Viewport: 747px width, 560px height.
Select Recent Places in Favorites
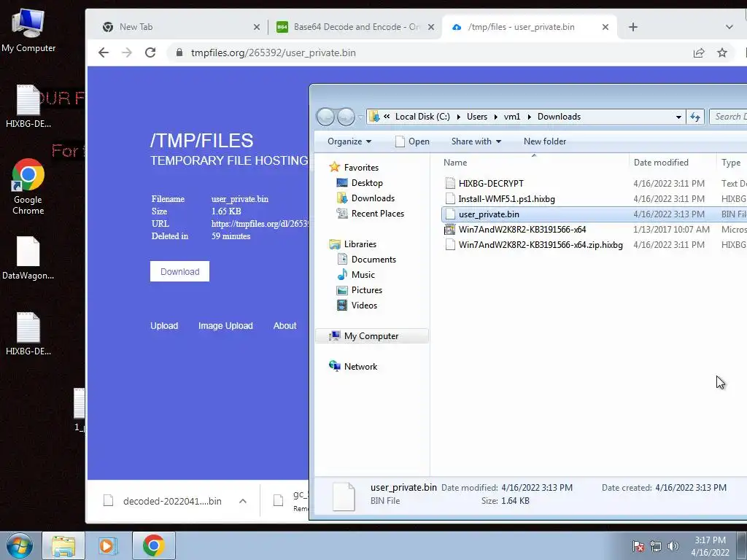(377, 214)
